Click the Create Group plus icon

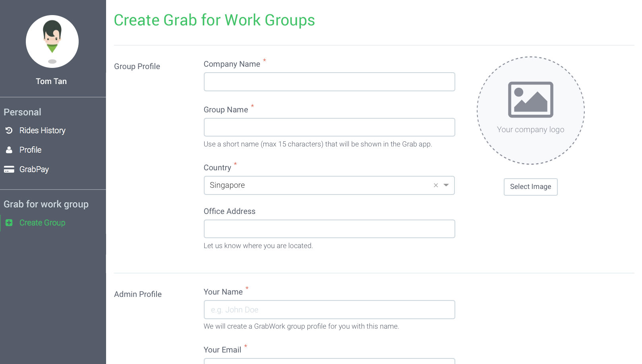click(9, 223)
